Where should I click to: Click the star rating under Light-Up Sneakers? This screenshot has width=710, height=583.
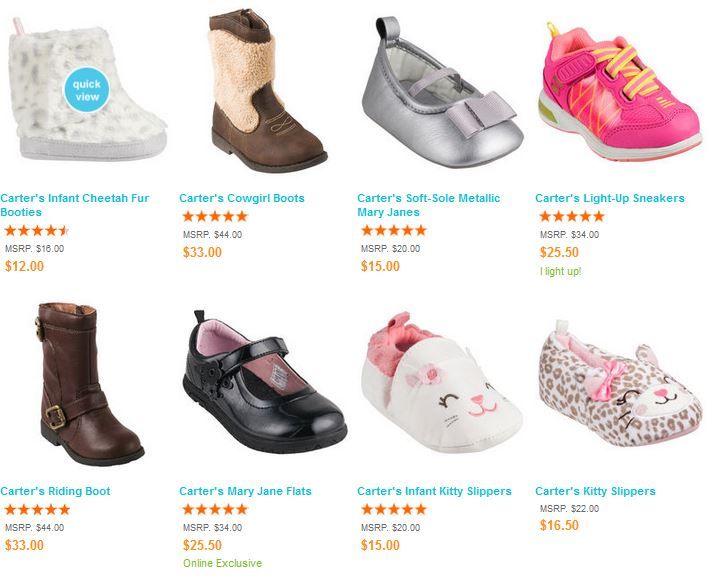572,216
